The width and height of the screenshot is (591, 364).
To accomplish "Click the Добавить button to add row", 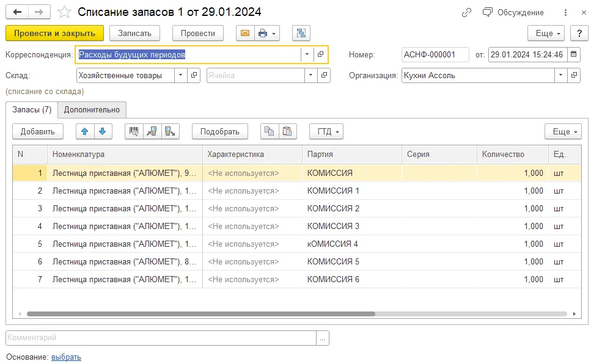I will 38,131.
